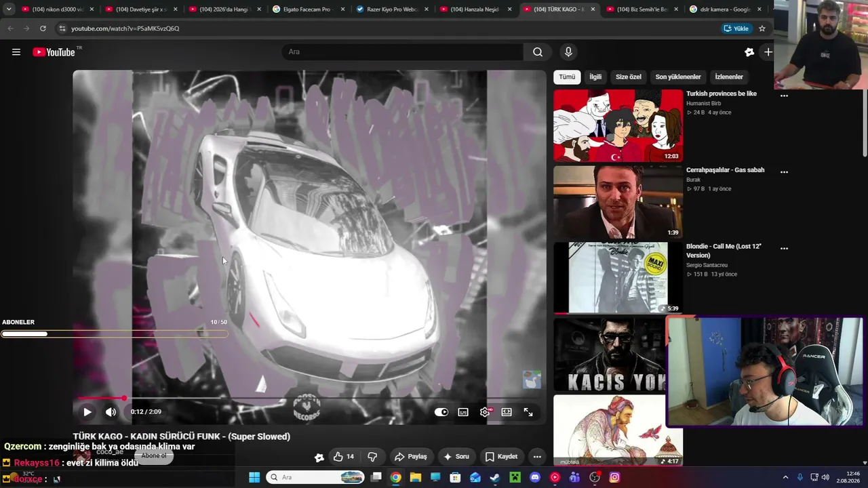Open the volume icon in system tray
The height and width of the screenshot is (488, 868).
point(825,477)
